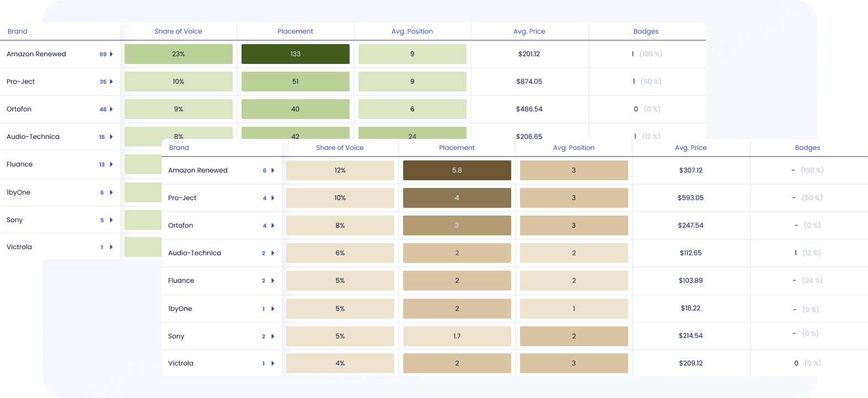
Task: Sort by Badges in tan table header
Action: pyautogui.click(x=807, y=148)
